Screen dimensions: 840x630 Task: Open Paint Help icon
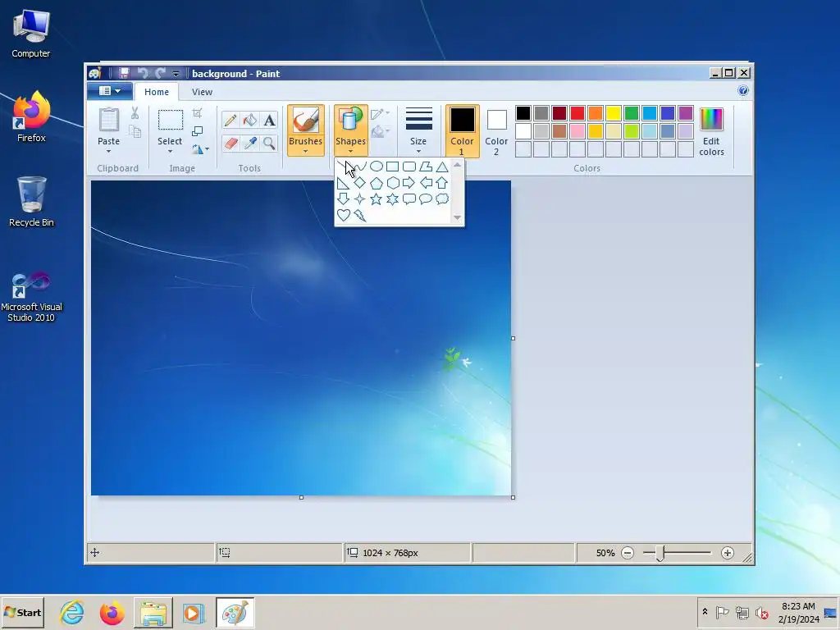(743, 90)
